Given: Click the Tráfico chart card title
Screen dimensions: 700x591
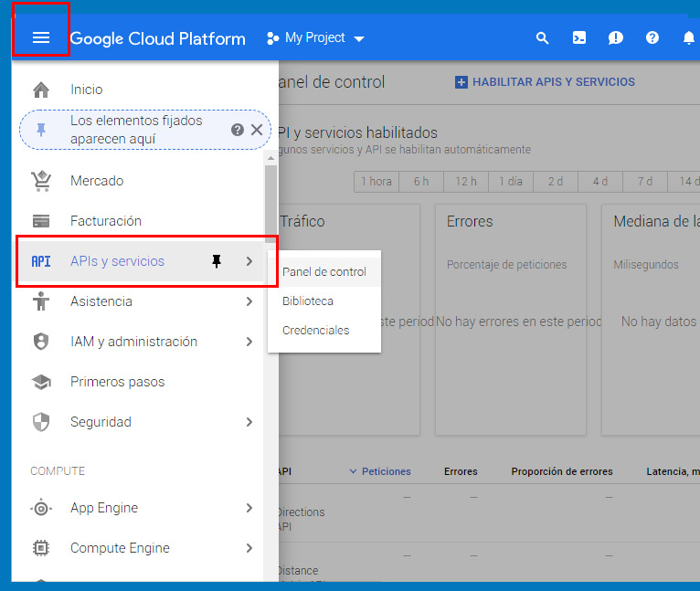Looking at the screenshot, I should [302, 221].
